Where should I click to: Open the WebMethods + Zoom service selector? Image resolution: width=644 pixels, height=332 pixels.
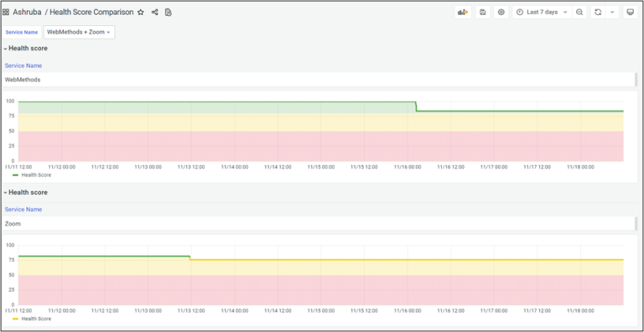[79, 32]
